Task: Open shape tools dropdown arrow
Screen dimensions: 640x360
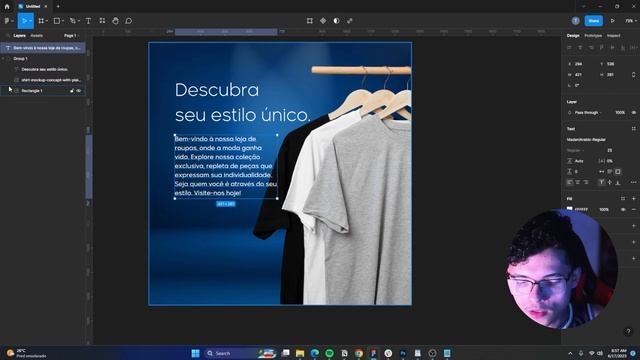Action: coord(63,21)
